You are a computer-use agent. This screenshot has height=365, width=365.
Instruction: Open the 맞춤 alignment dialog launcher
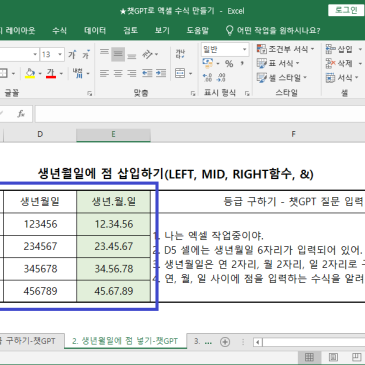193,94
